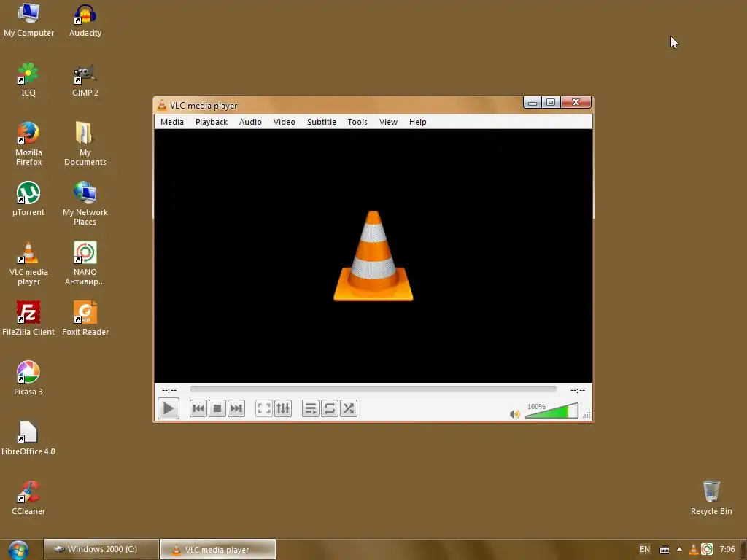Skip to previous media in VLC
Viewport: 747px width, 560px height.
point(198,408)
